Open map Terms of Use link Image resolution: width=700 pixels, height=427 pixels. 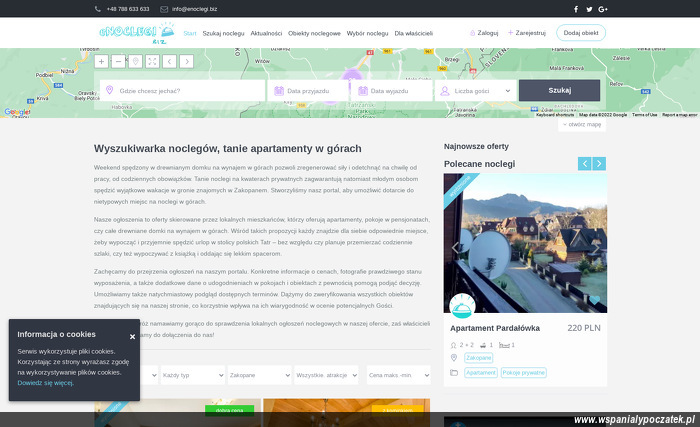pyautogui.click(x=644, y=115)
